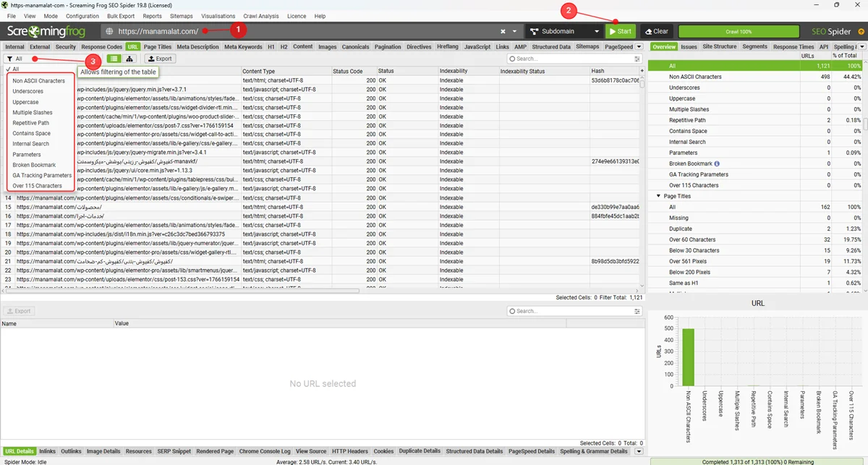Select Non ASCII Characters filter option
The width and height of the screenshot is (868, 465).
click(x=38, y=81)
